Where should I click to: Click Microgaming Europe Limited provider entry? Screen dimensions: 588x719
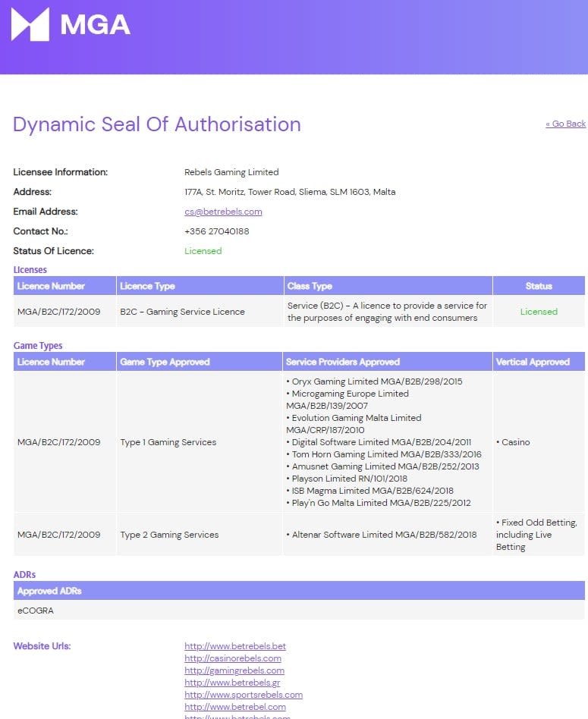pos(347,400)
